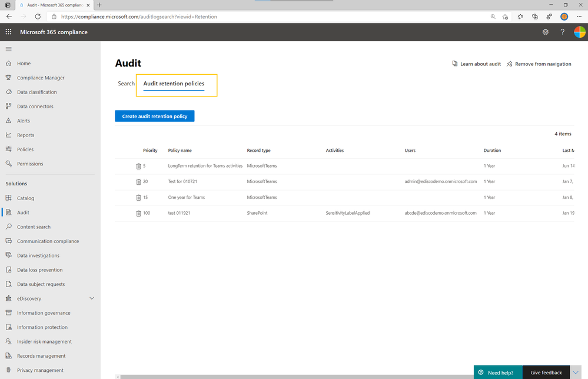Screen dimensions: 588x379
Task: Open the help question mark icon
Action: coord(562,32)
